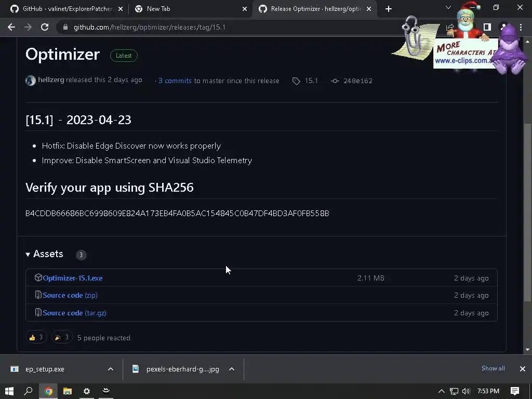Click the 7:53 PM clock
This screenshot has height=399, width=532.
[488, 391]
